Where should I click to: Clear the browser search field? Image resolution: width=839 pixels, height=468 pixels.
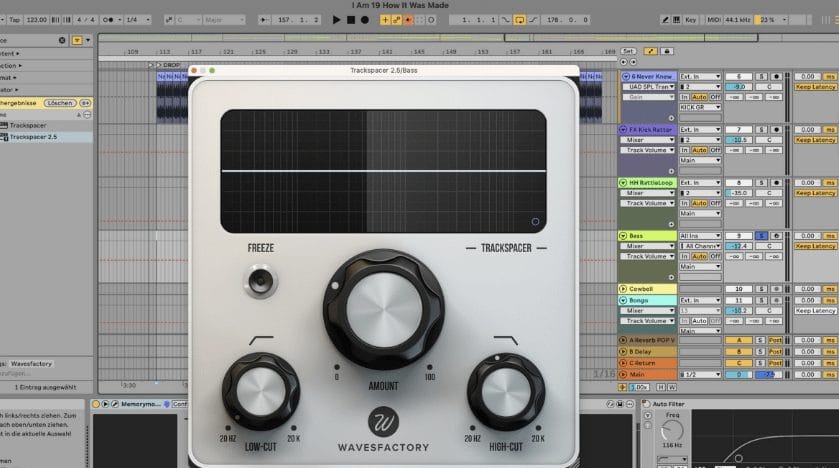click(62, 40)
